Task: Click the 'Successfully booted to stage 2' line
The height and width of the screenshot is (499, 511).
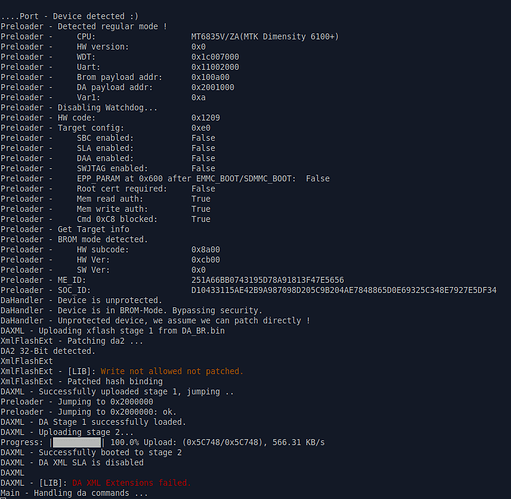Action: tap(91, 452)
